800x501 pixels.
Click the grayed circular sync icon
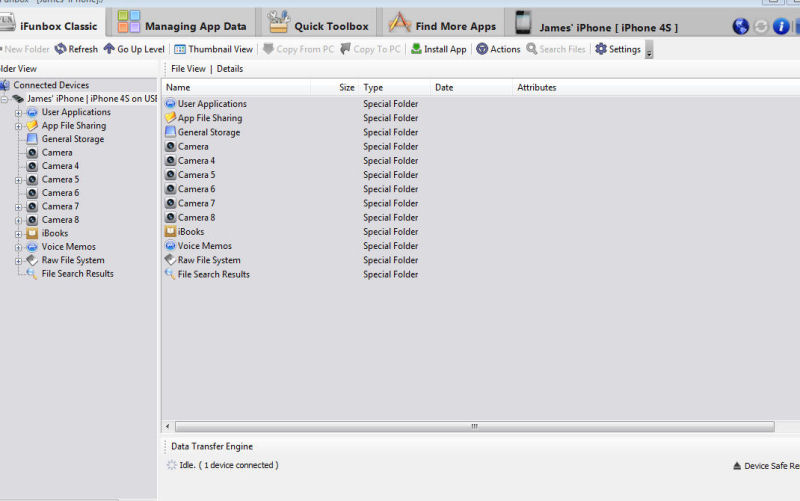pos(761,26)
